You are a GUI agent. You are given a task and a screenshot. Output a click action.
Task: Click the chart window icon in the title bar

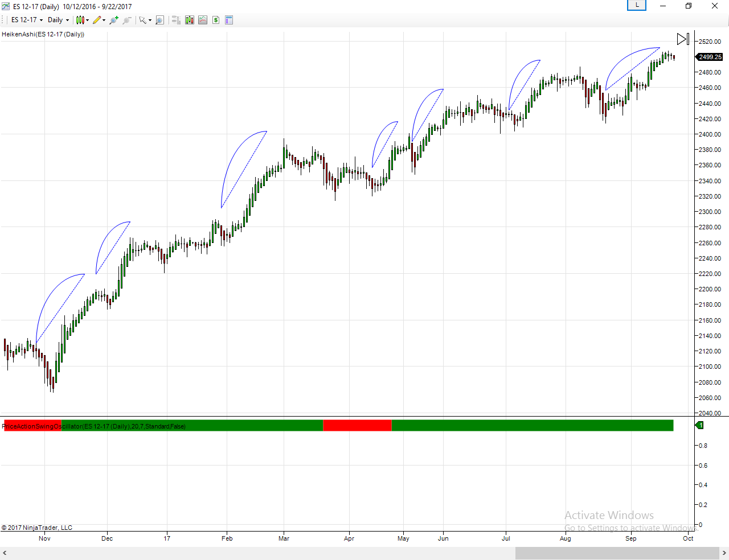(6, 6)
